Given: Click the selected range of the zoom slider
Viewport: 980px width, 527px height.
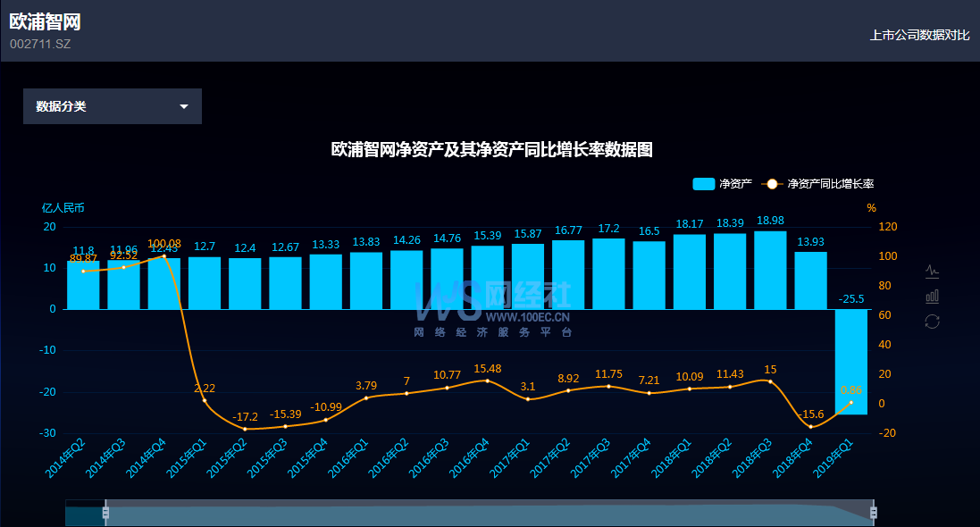Looking at the screenshot, I should coord(490,513).
